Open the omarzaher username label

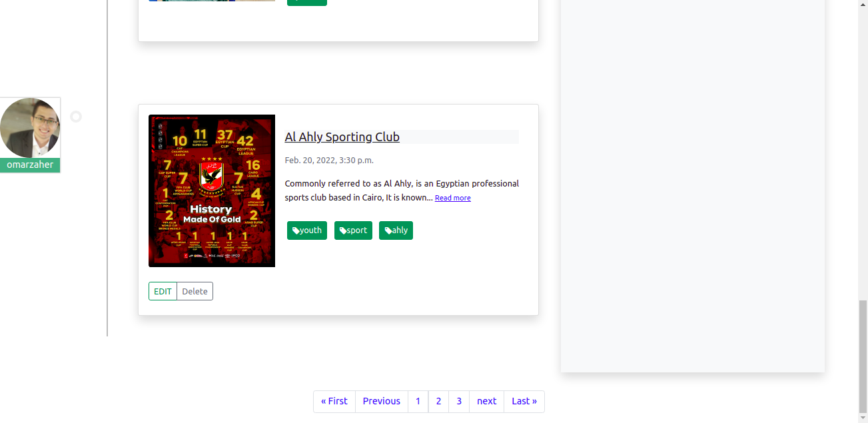click(30, 165)
